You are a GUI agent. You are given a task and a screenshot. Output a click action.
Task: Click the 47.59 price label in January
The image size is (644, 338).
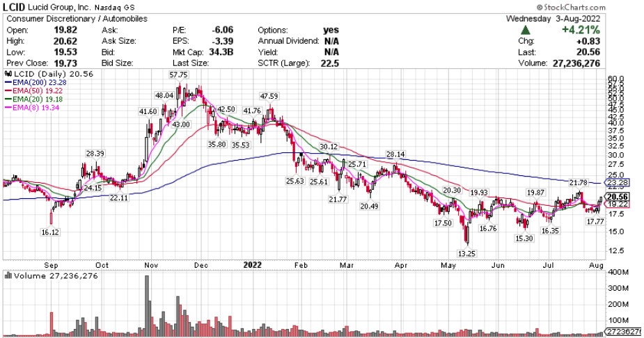(269, 96)
